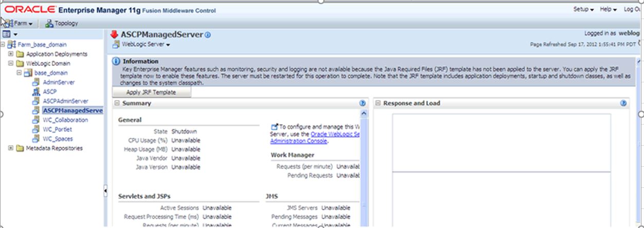Screen dimensions: 644x228
Task: Click the WC_Spaces server icon
Action: click(36, 138)
